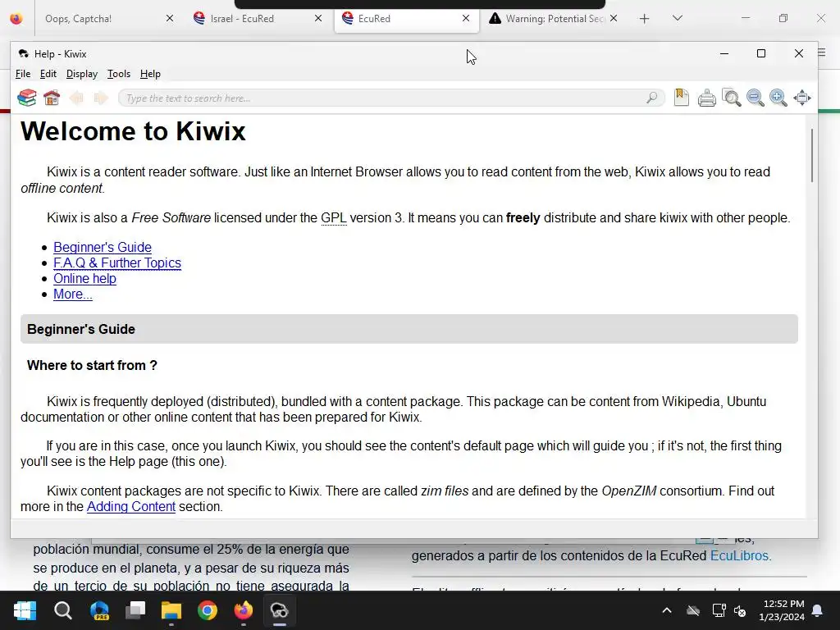The width and height of the screenshot is (840, 630).
Task: Open a new Firefox tab
Action: click(x=645, y=19)
